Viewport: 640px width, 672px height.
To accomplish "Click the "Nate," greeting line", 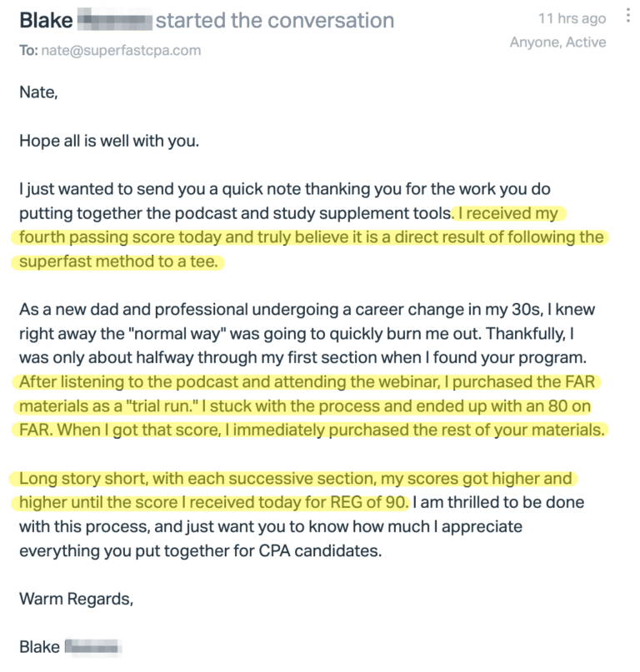I will pos(38,92).
